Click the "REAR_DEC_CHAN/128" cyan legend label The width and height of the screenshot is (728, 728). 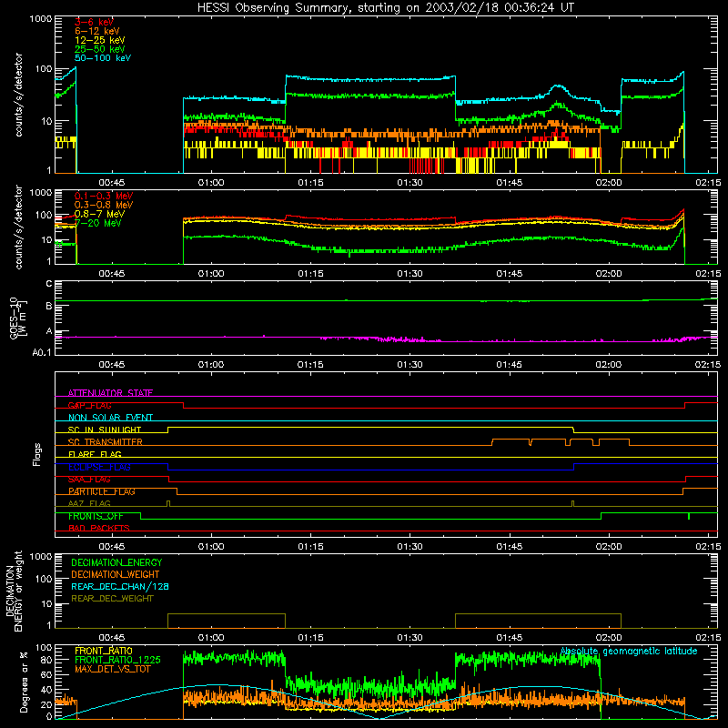pos(120,586)
